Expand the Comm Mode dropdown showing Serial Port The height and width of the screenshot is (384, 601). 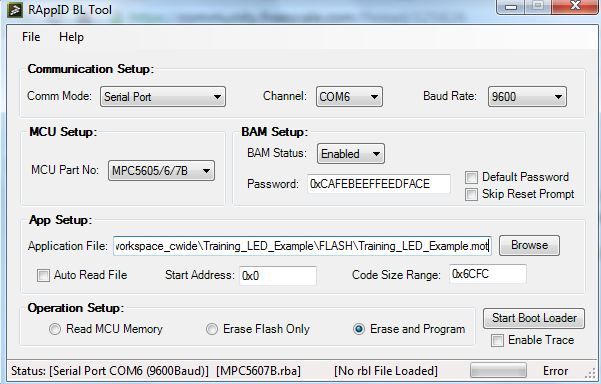(163, 97)
